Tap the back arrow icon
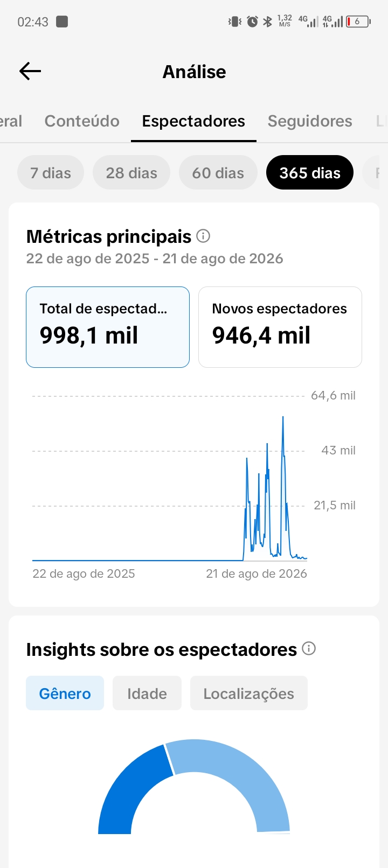The image size is (388, 868). coord(30,71)
